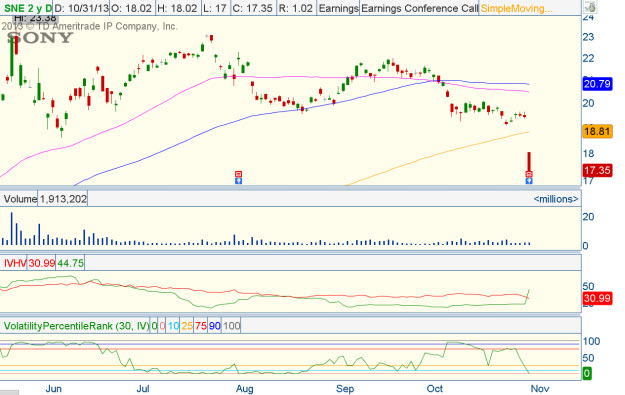
Task: Click the Hi: 23.38 high price bubble
Action: pos(35,18)
